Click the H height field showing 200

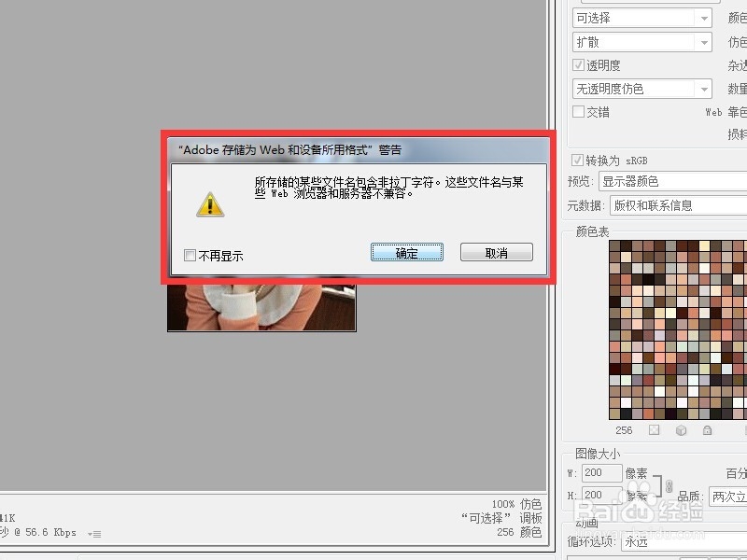pyautogui.click(x=601, y=496)
